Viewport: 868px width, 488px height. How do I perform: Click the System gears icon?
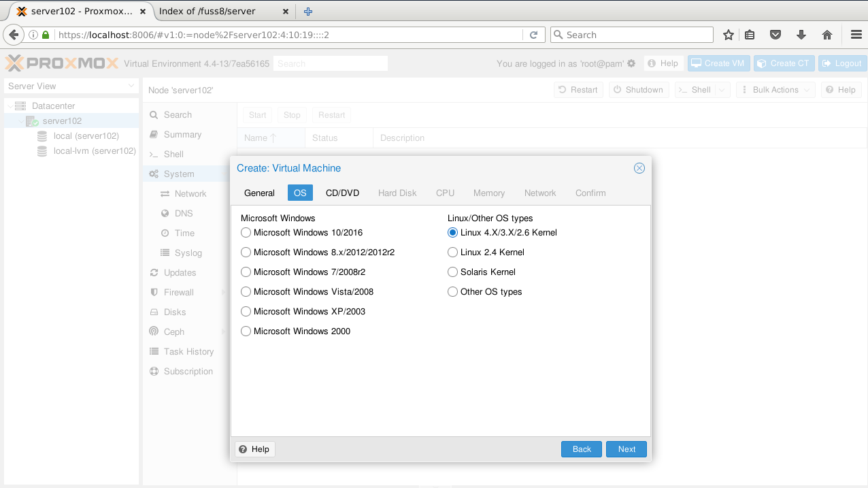[x=154, y=174]
